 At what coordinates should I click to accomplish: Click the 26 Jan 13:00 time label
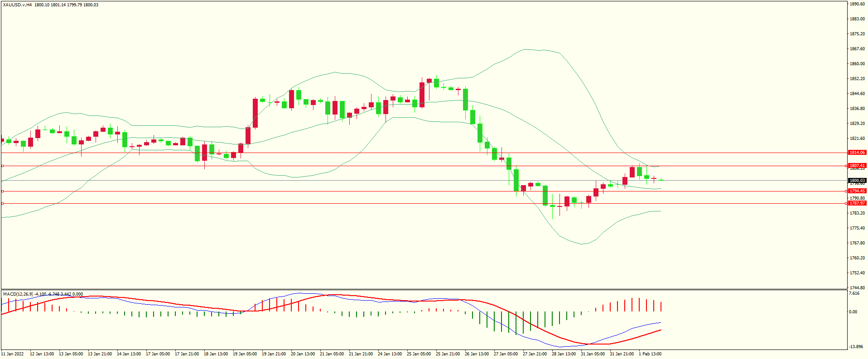[477, 354]
